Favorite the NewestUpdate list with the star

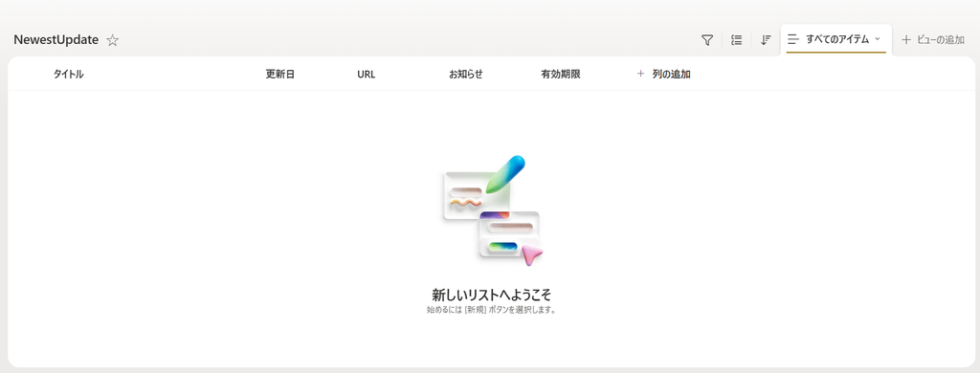point(113,40)
